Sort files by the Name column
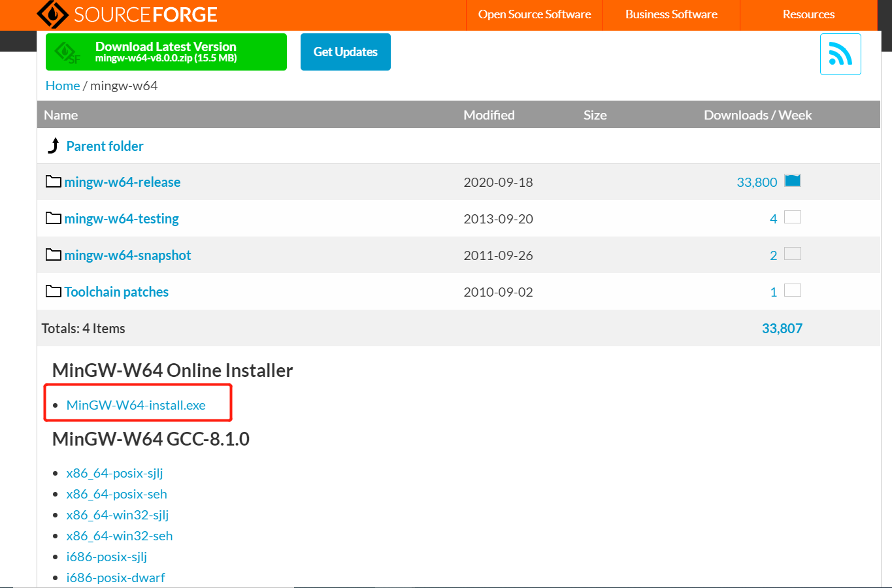This screenshot has height=588, width=892. pyautogui.click(x=60, y=114)
